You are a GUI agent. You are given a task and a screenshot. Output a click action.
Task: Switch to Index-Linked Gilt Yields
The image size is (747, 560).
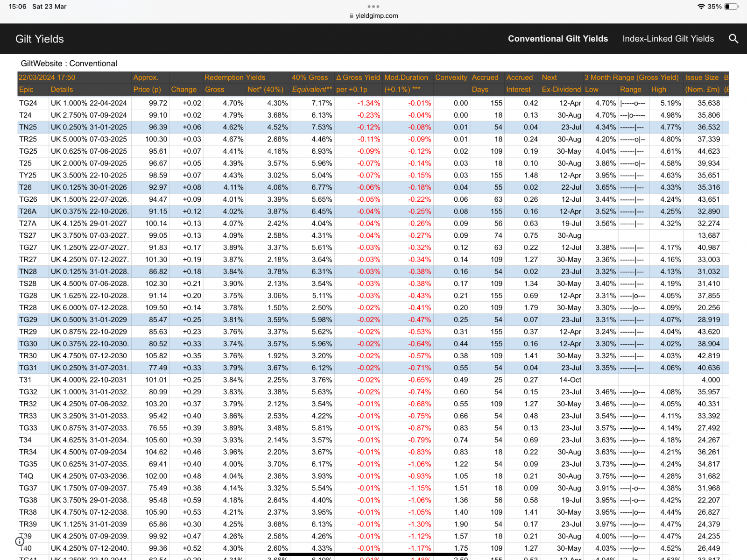(x=668, y=39)
